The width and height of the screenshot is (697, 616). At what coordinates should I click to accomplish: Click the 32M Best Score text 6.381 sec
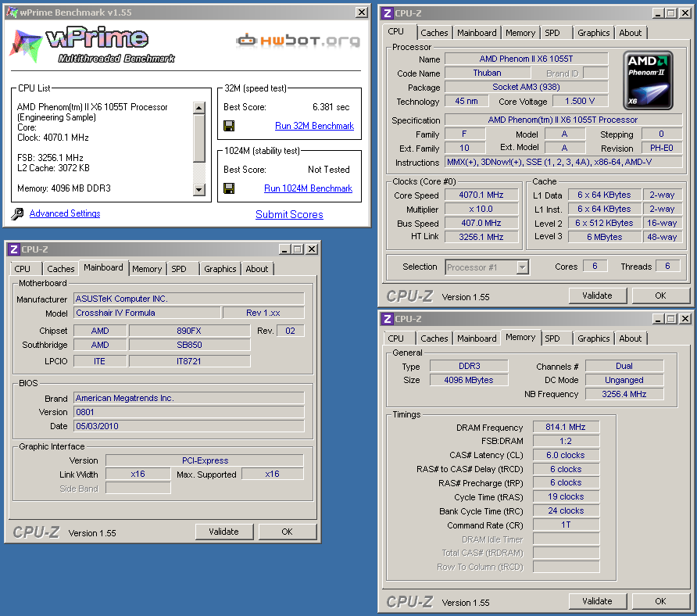(x=331, y=107)
